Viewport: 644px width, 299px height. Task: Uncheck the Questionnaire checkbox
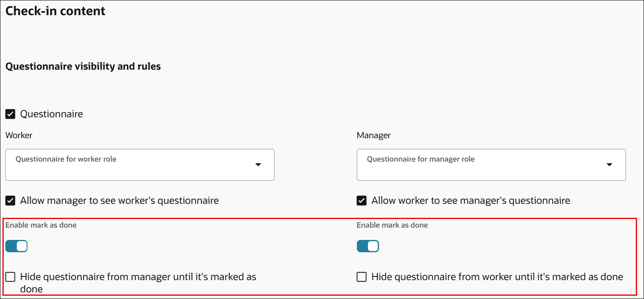tap(10, 114)
